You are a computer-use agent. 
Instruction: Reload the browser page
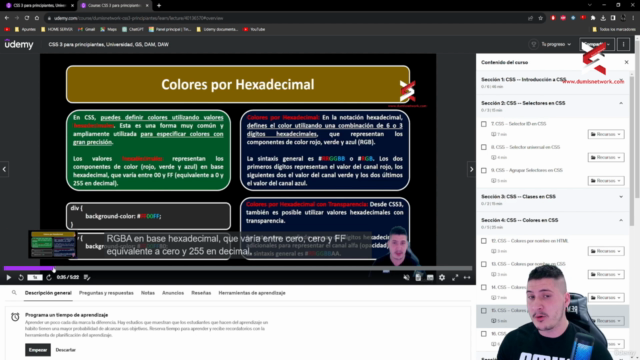pos(27,18)
